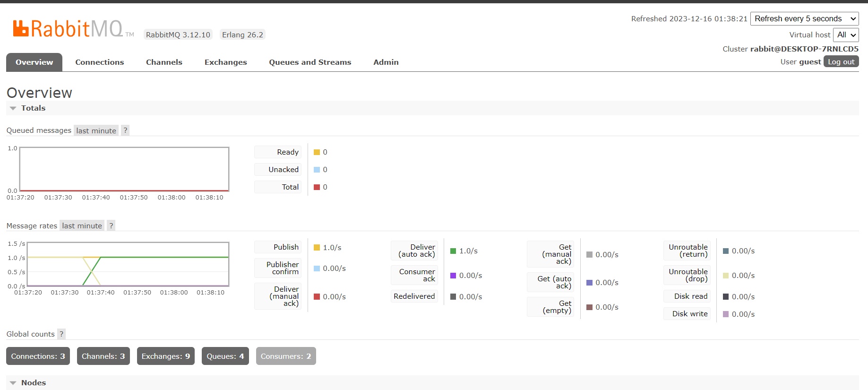Viewport: 868px width, 390px height.
Task: Log out of the guest account
Action: coord(841,62)
